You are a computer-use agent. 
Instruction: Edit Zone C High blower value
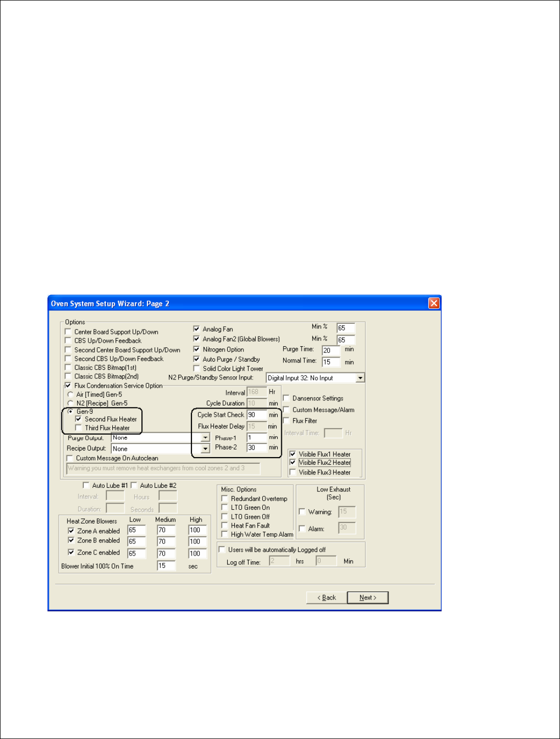pos(198,554)
